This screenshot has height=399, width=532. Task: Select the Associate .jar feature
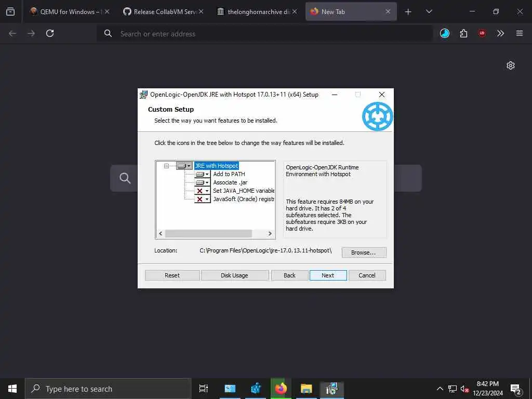pos(230,182)
